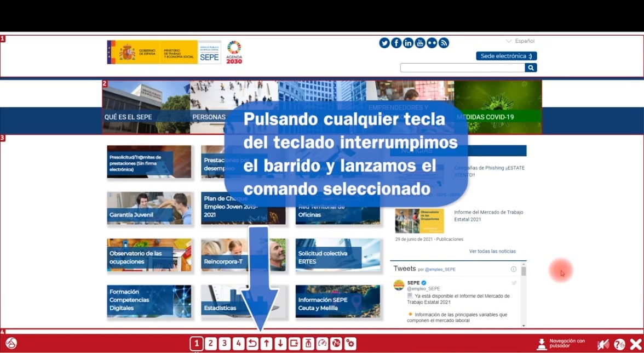Click the exit-region icon in toolbar
Image resolution: width=644 pixels, height=353 pixels.
(x=294, y=343)
